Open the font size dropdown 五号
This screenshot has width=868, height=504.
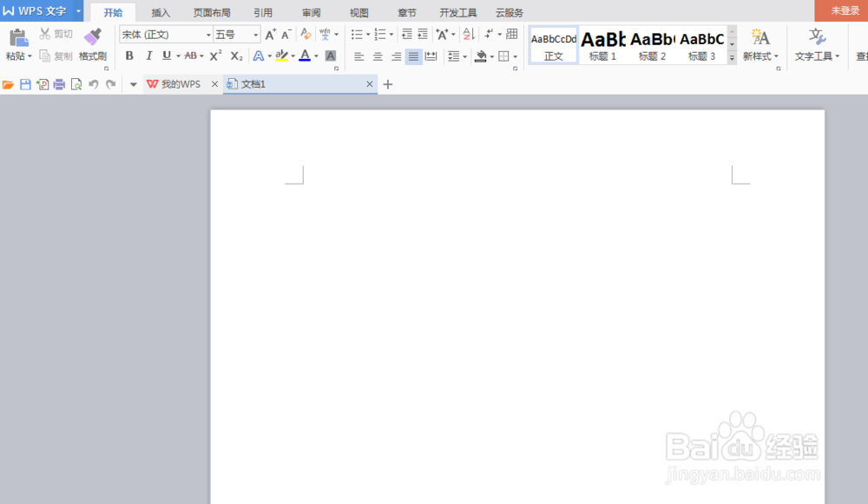(x=256, y=35)
